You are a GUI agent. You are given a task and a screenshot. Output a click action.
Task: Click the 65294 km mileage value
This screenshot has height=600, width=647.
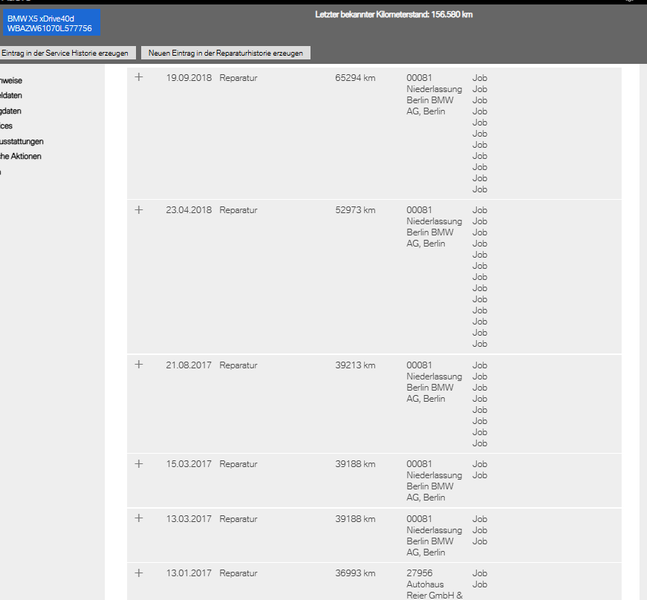(x=355, y=78)
